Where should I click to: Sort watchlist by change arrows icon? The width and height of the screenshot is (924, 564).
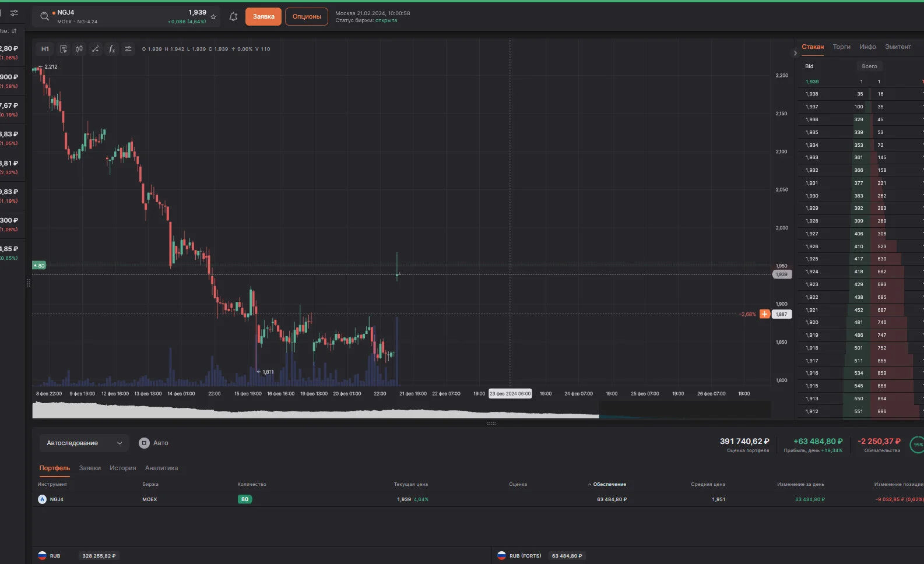coord(14,31)
